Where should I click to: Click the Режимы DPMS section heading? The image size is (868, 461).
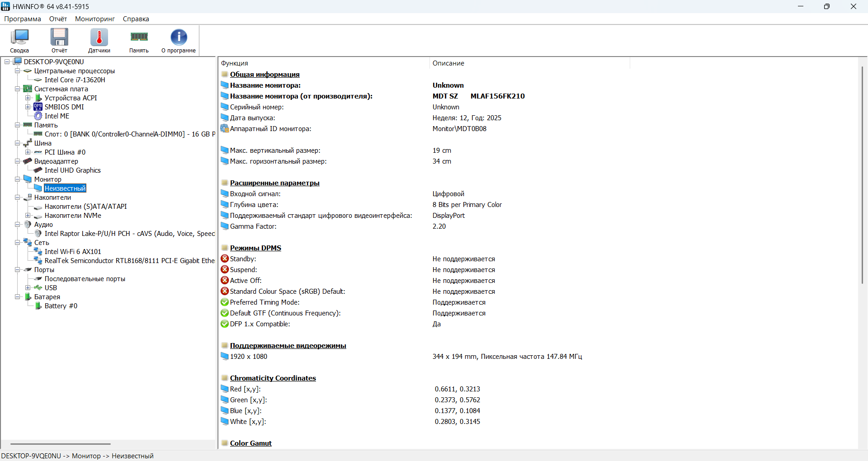255,248
